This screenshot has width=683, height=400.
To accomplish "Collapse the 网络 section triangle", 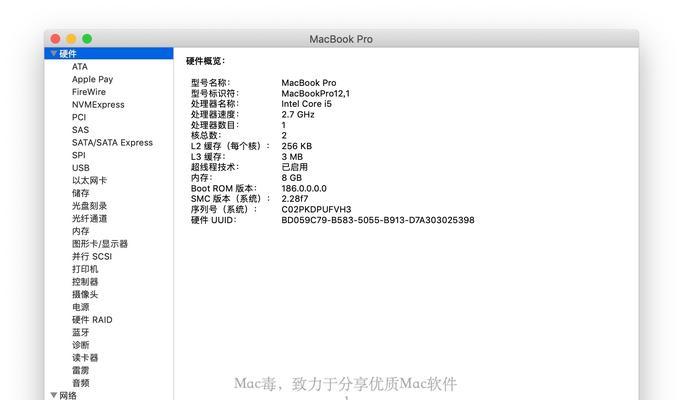I will pyautogui.click(x=54, y=395).
